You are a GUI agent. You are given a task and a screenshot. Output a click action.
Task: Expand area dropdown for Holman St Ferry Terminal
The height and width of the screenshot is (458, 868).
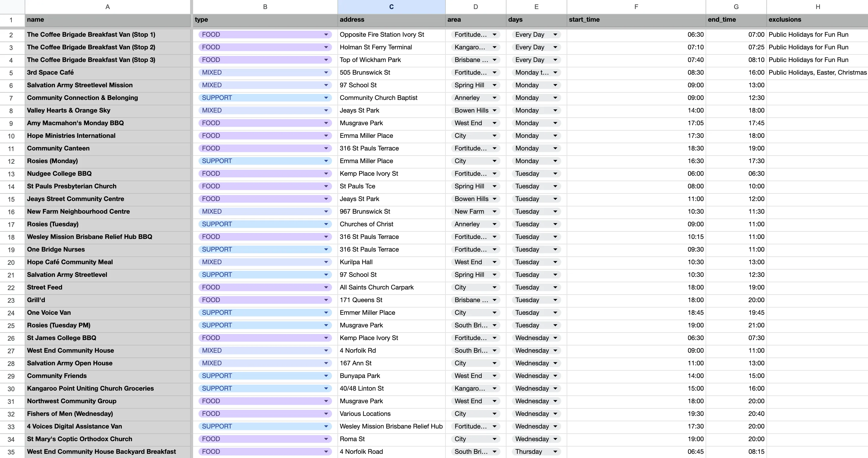494,47
